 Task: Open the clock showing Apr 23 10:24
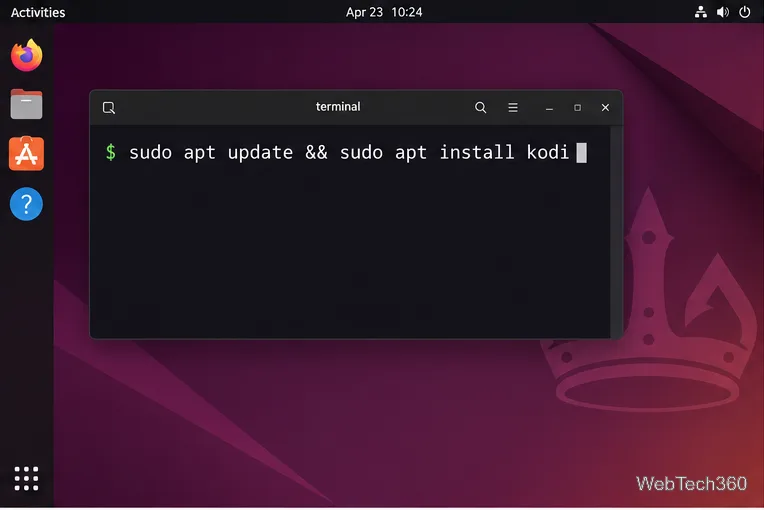pyautogui.click(x=384, y=12)
